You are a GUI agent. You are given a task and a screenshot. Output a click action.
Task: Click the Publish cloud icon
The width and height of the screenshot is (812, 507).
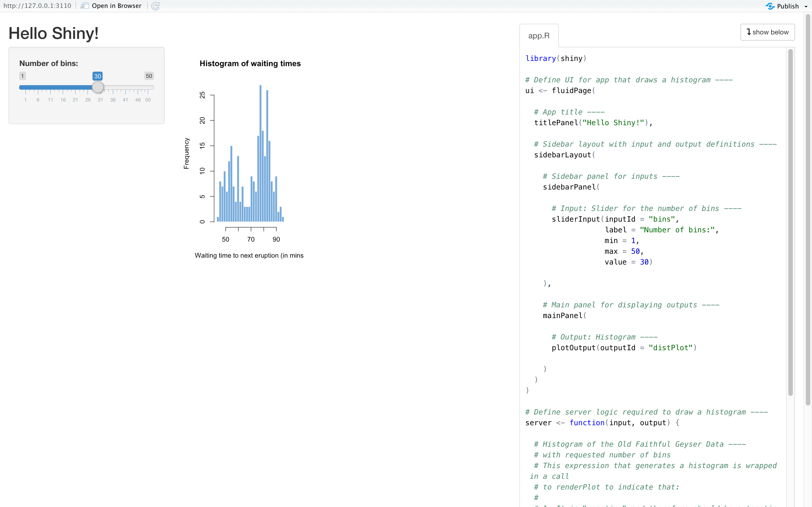(770, 6)
